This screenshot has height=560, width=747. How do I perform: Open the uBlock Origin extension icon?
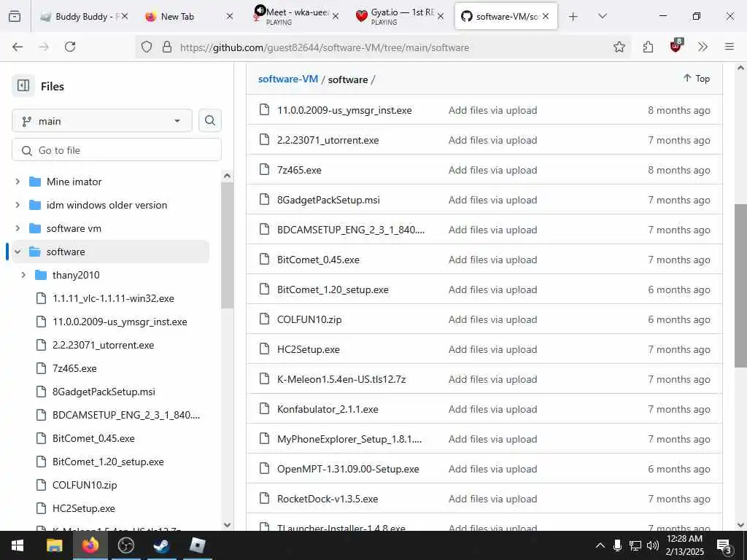(x=676, y=46)
